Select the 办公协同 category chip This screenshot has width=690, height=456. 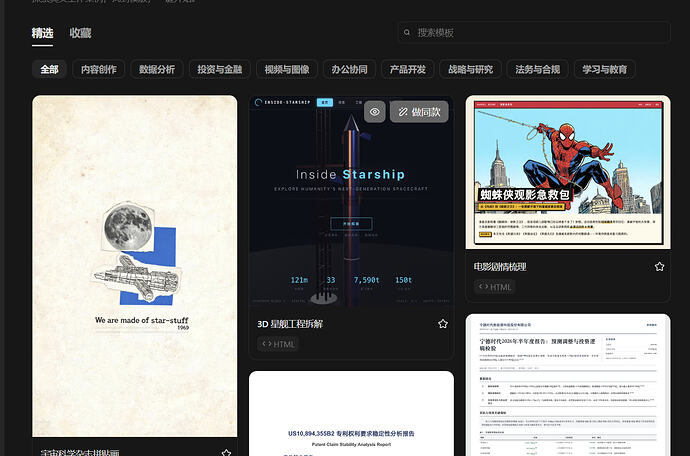pos(349,70)
